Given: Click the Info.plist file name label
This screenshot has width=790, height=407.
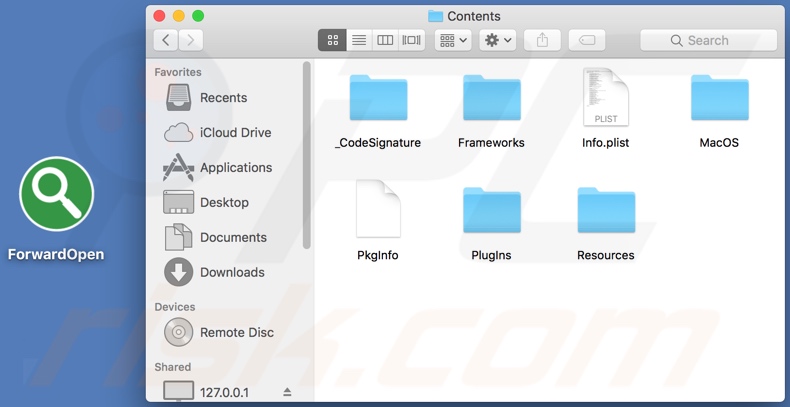Looking at the screenshot, I should pyautogui.click(x=606, y=143).
